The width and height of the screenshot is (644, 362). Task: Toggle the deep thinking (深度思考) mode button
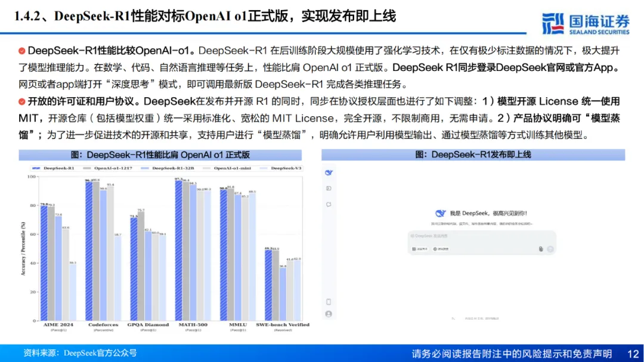(420, 249)
